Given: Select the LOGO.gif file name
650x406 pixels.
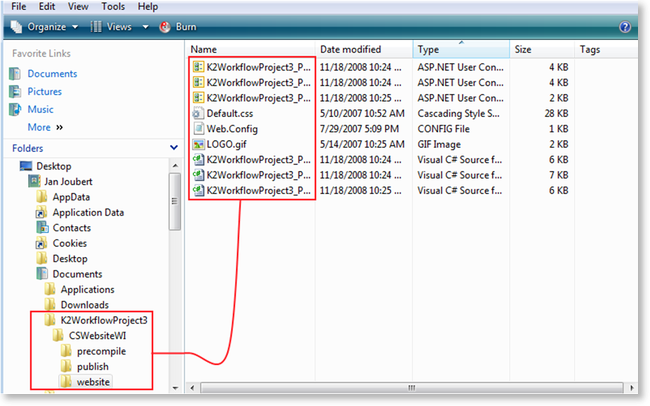Looking at the screenshot, I should pyautogui.click(x=226, y=144).
